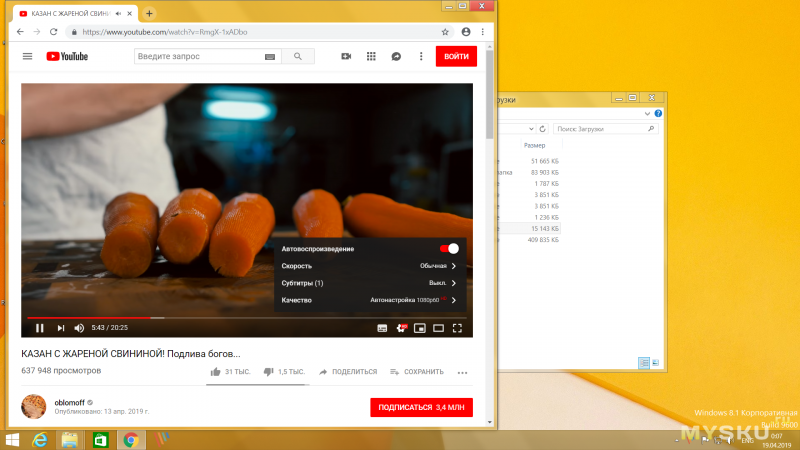Reload the page in Chrome

tap(54, 32)
